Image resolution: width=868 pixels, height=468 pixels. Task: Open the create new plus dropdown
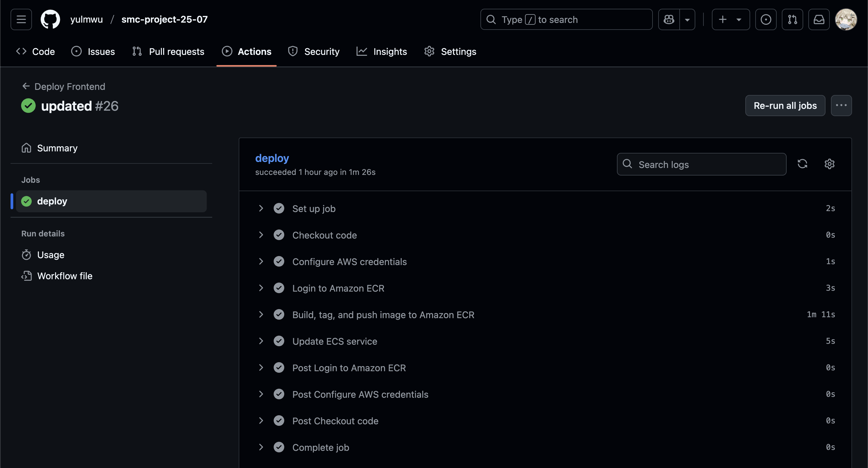(x=730, y=19)
